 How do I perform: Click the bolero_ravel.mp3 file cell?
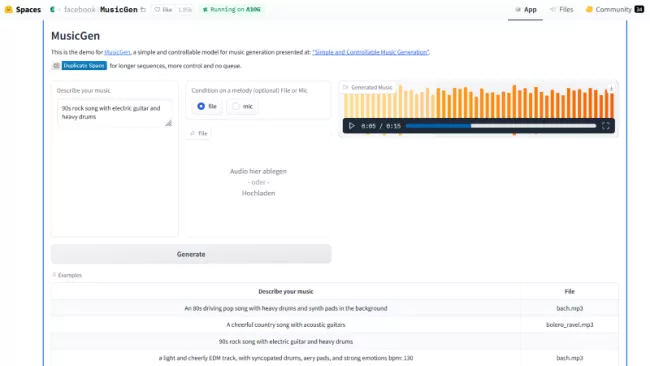pos(570,325)
